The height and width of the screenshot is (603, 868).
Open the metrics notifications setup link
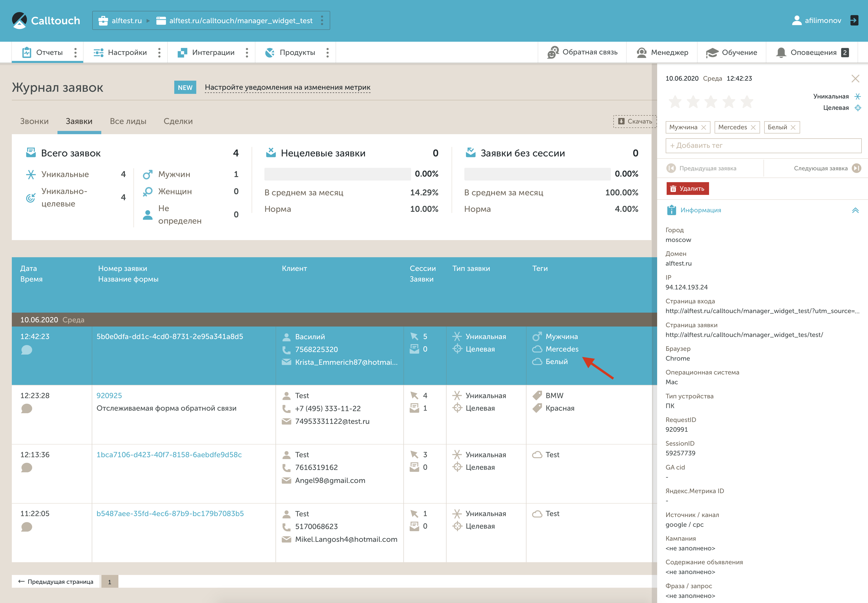tap(288, 87)
